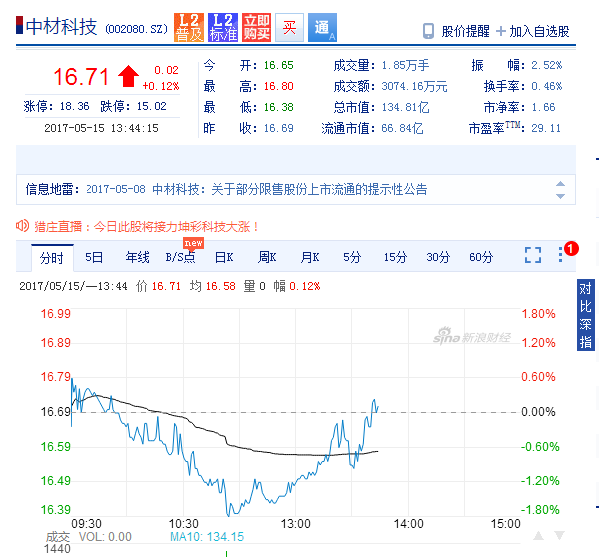Click the L2 标准 blue badge icon
Image resolution: width=599 pixels, height=557 pixels.
click(x=223, y=28)
